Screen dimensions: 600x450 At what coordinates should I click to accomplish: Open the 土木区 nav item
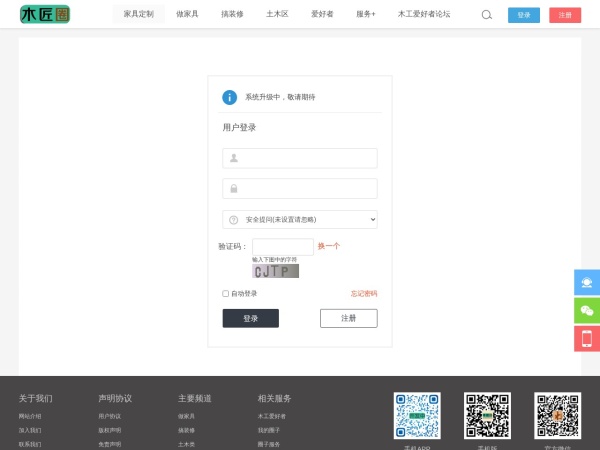(277, 14)
